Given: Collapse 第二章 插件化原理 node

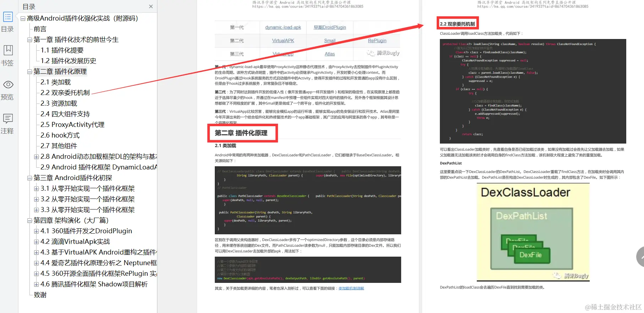Looking at the screenshot, I should 30,72.
